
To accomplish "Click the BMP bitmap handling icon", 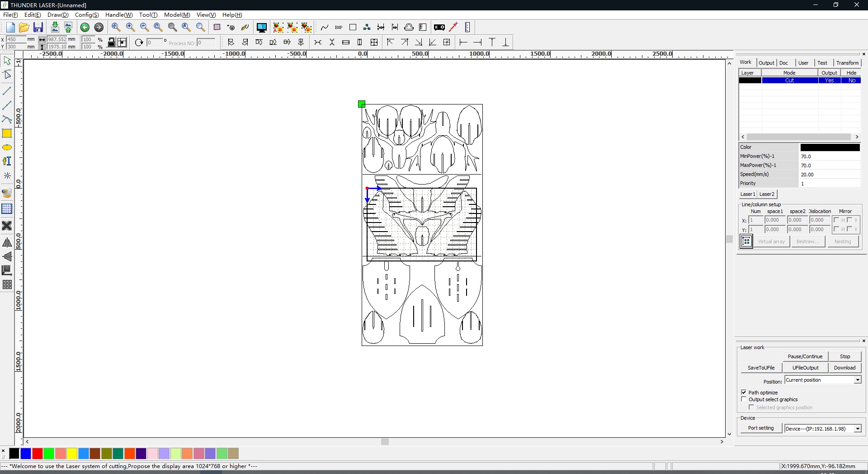I will (339, 28).
